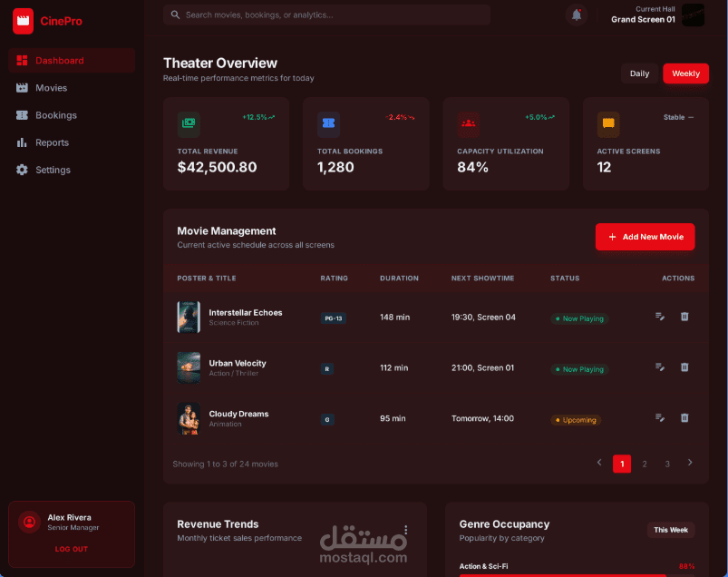Click the NEXT SHOWTIME column header
This screenshot has width=728, height=577.
(x=483, y=279)
